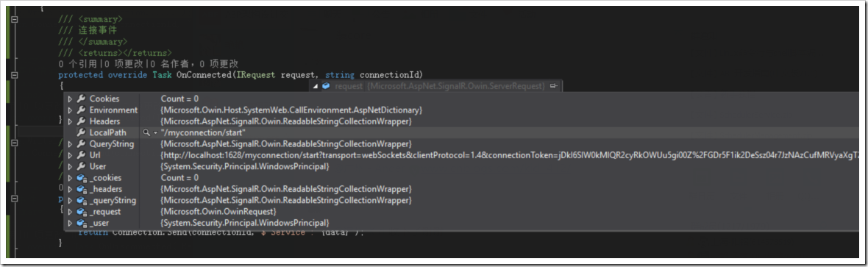Image resolution: width=868 pixels, height=267 pixels.
Task: Collapse the outline box beside OnConnected declaration
Action: coord(15,75)
